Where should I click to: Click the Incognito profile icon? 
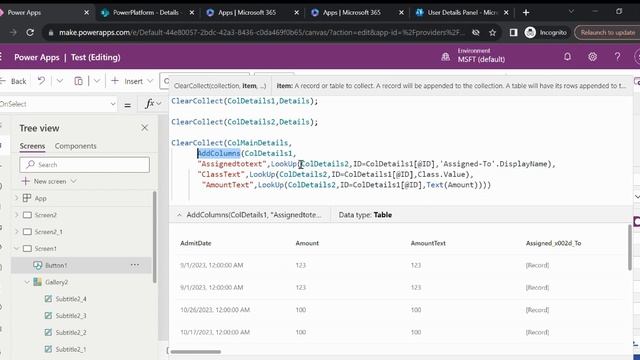point(530,32)
